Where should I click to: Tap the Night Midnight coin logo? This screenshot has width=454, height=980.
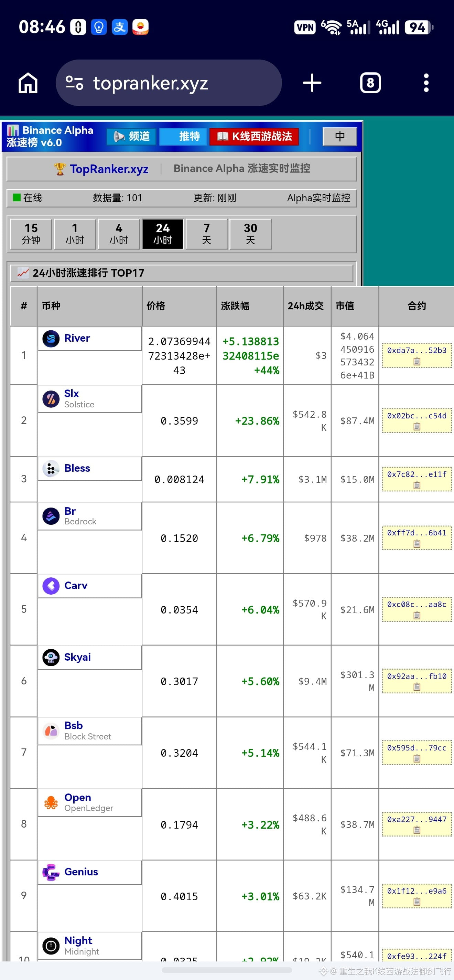(x=51, y=946)
